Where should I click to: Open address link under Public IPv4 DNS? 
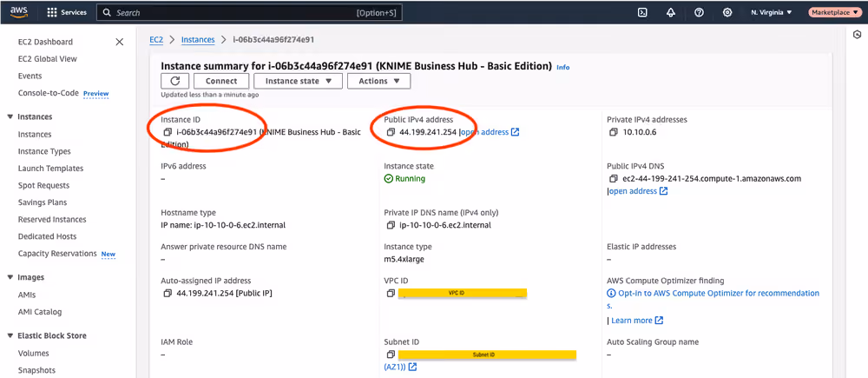point(638,190)
